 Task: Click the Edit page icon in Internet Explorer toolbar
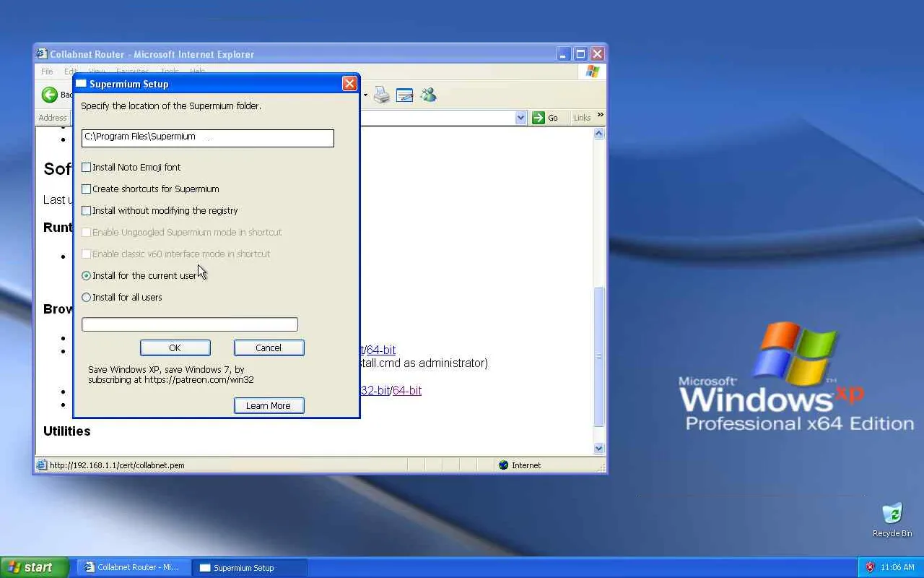[404, 95]
